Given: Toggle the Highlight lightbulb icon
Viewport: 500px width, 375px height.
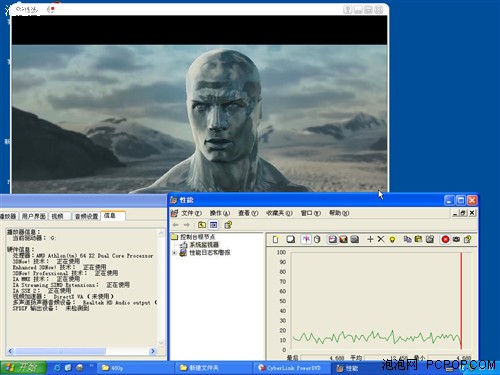Looking at the screenshot, I should point(392,239).
